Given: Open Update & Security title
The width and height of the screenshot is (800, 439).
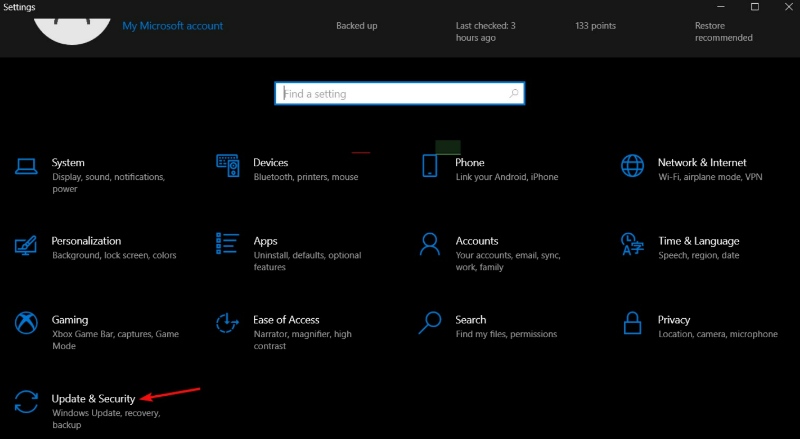Looking at the screenshot, I should [x=93, y=399].
